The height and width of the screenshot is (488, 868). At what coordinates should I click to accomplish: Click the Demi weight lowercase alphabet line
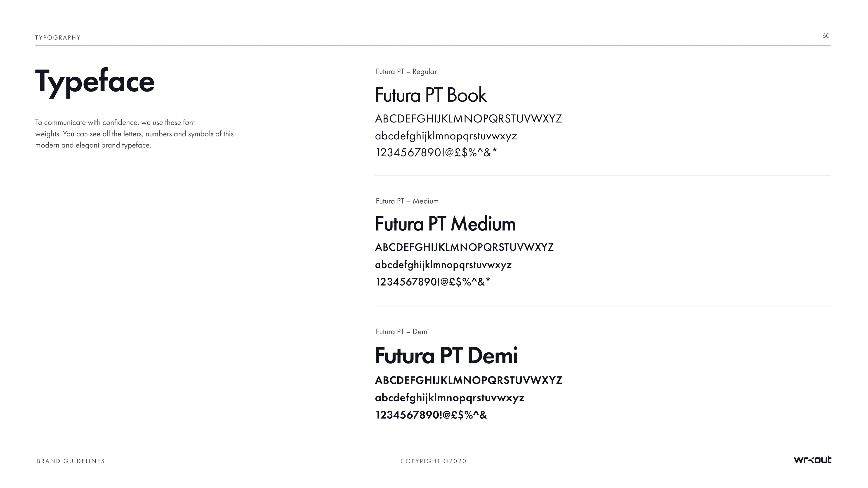pos(450,398)
